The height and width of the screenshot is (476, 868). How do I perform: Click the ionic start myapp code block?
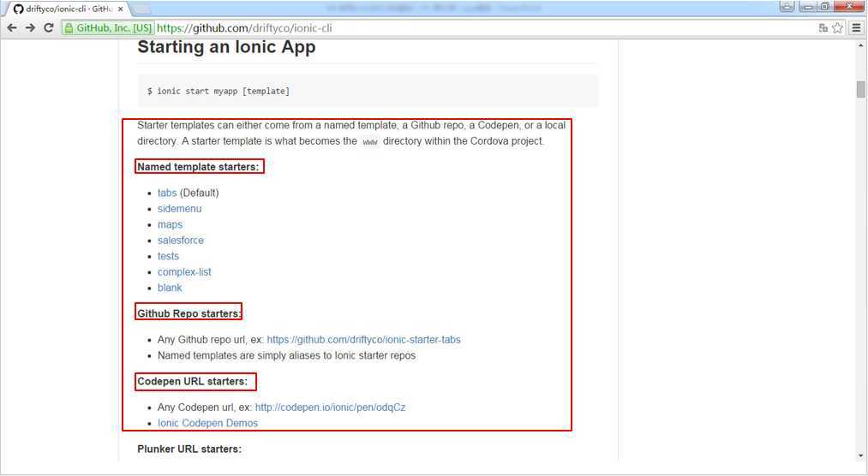[368, 92]
